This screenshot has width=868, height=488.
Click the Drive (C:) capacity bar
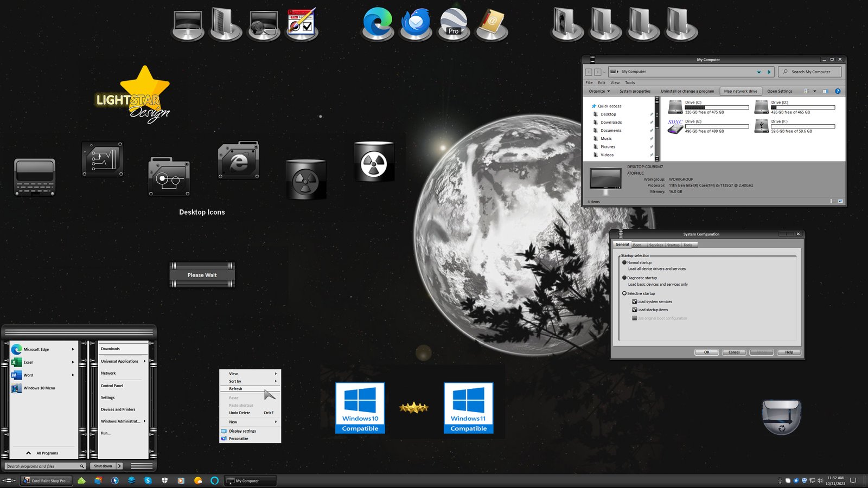717,107
